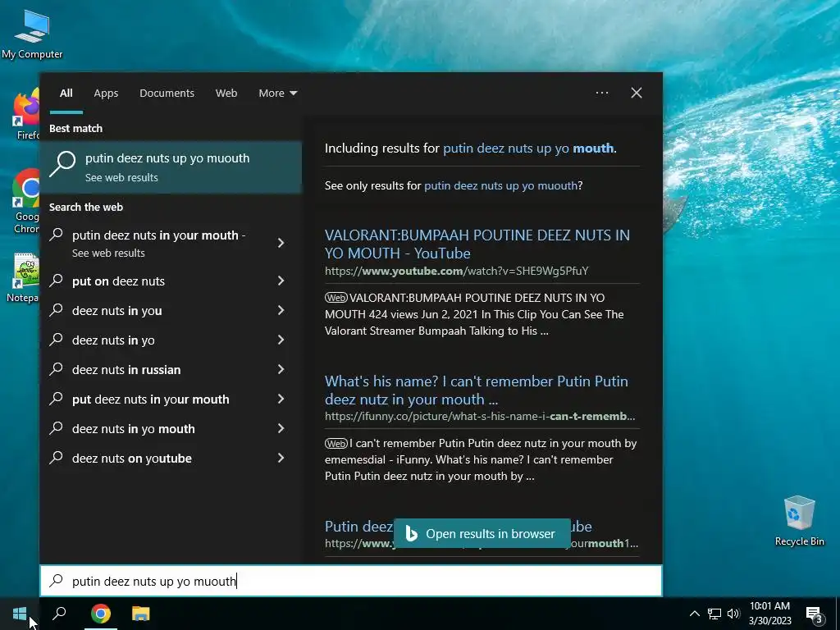
Task: Expand arrow beside 'put deez nuts in your mouth'
Action: pos(281,399)
